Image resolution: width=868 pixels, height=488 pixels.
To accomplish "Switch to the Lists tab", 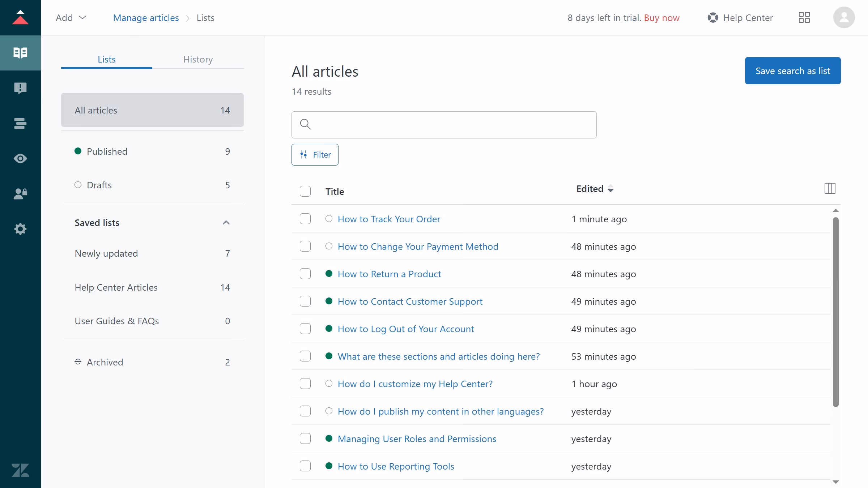I will tap(107, 59).
